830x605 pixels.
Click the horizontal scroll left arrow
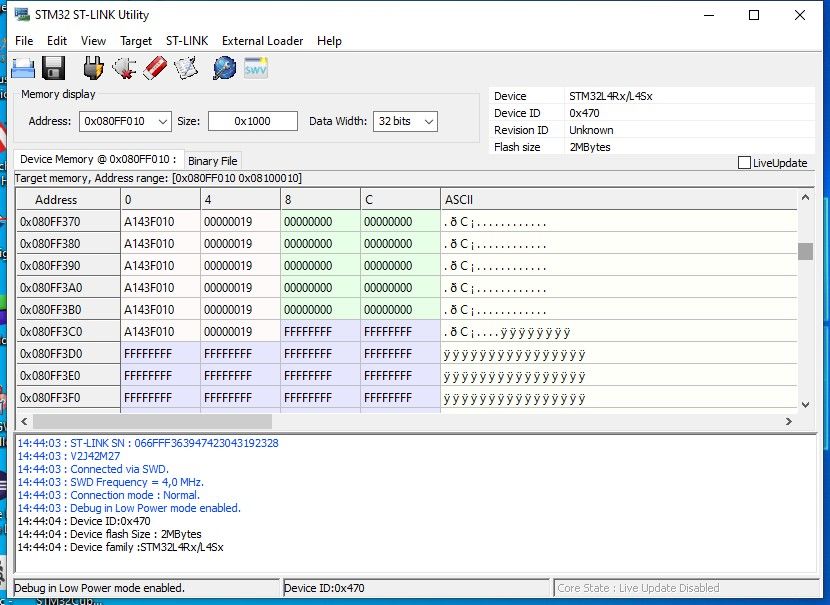pos(24,421)
